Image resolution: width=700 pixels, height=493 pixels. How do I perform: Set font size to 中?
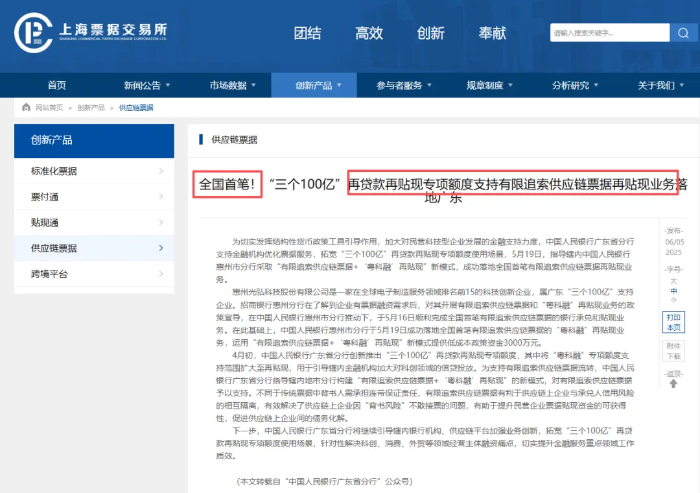[674, 291]
